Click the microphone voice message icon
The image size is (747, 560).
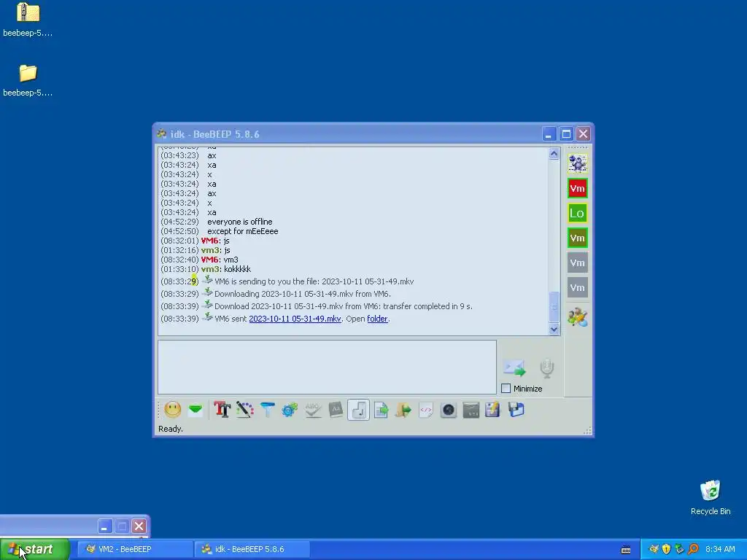point(547,368)
